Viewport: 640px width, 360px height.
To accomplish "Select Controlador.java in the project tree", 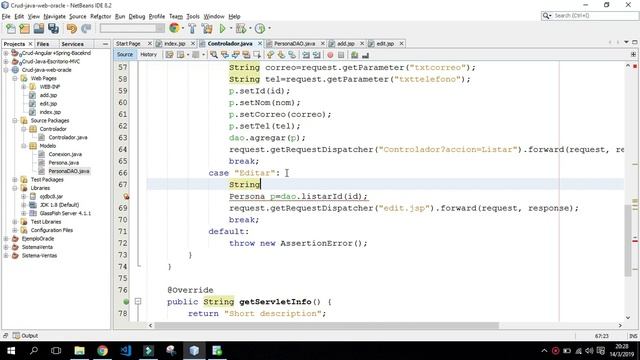I will click(x=68, y=138).
